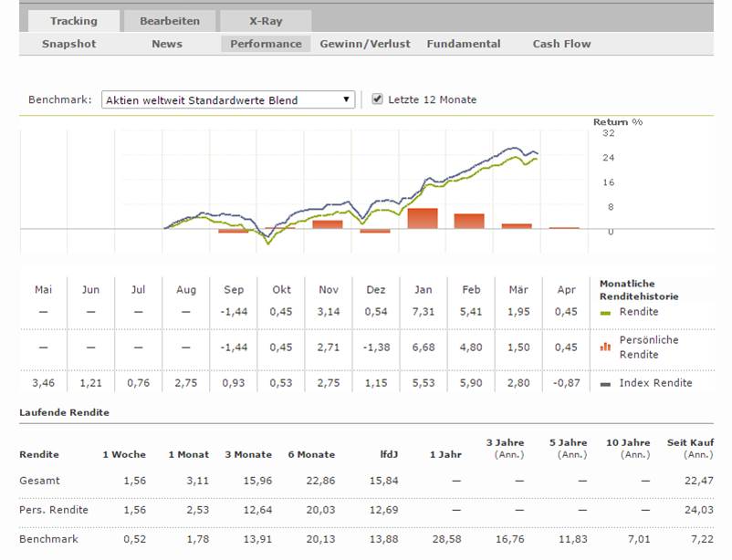Click the orange bar icon for Persönliche Rendite
Image resolution: width=732 pixels, height=560 pixels.
[604, 347]
